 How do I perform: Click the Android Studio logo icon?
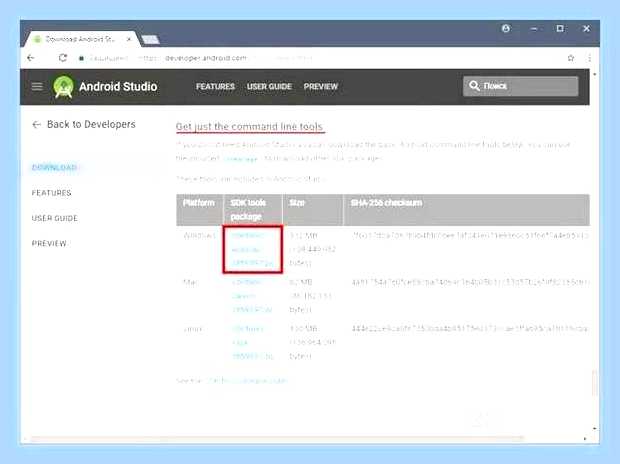tap(63, 87)
